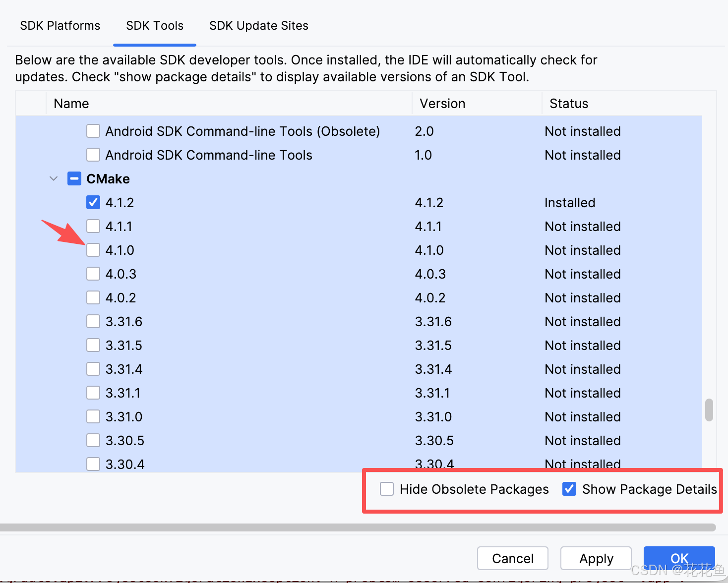The image size is (728, 583).
Task: Check the CMake 3.31.4 checkbox
Action: pos(93,369)
